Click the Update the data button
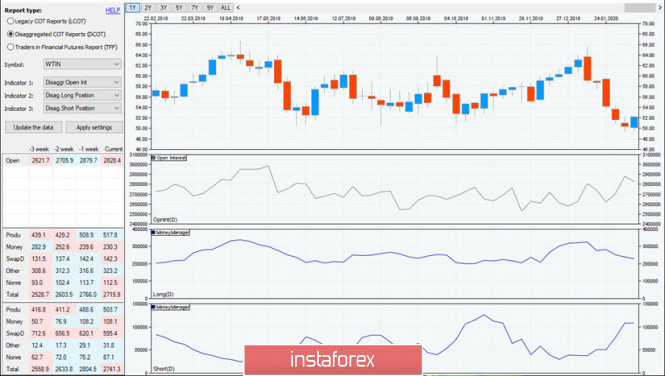Image resolution: width=665 pixels, height=376 pixels. (34, 127)
